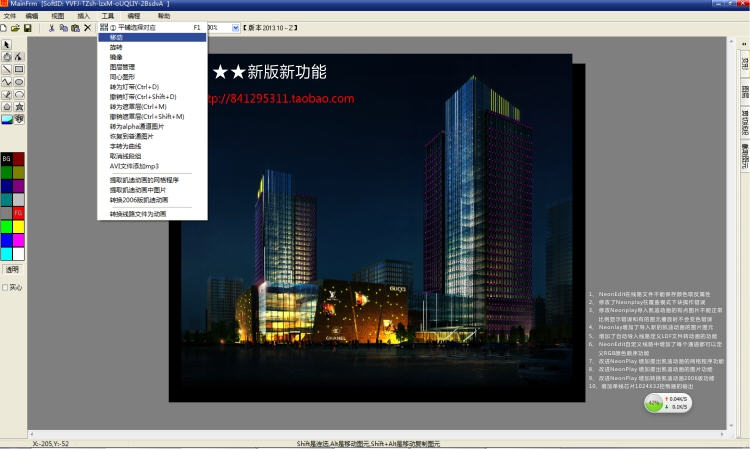Image resolution: width=750 pixels, height=449 pixels.
Task: Click the horizontal scrollbar right arrow
Action: click(722, 434)
